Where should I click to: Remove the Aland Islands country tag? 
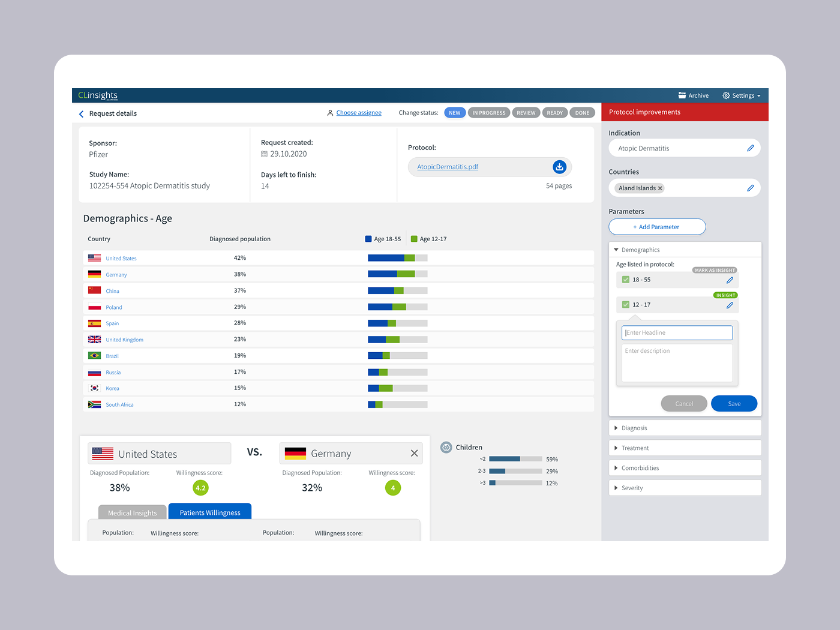click(x=660, y=188)
